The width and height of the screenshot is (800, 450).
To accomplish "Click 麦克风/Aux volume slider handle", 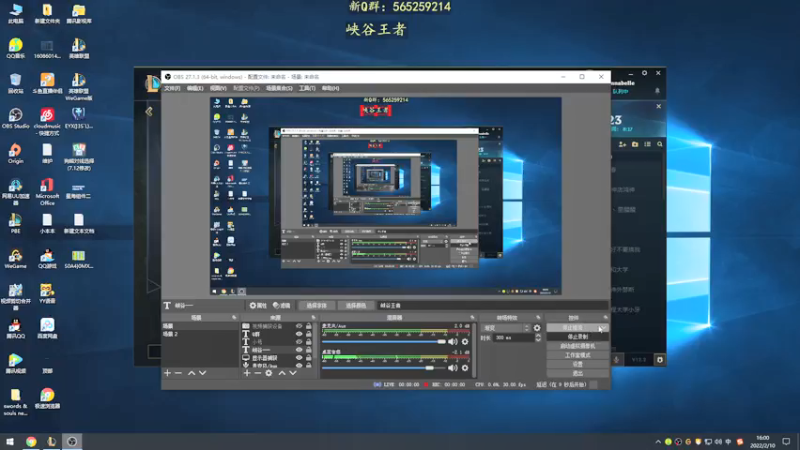I will tap(441, 342).
